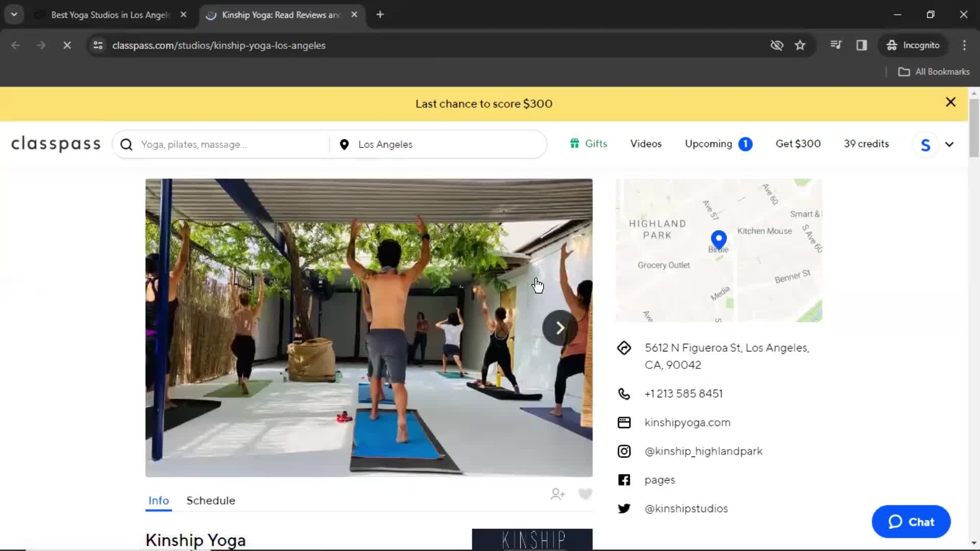This screenshot has width=980, height=551.
Task: Favorite the studio with heart icon
Action: pyautogui.click(x=585, y=494)
